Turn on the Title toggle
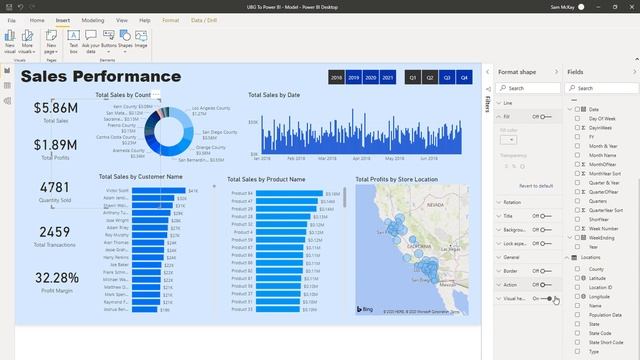 [546, 216]
